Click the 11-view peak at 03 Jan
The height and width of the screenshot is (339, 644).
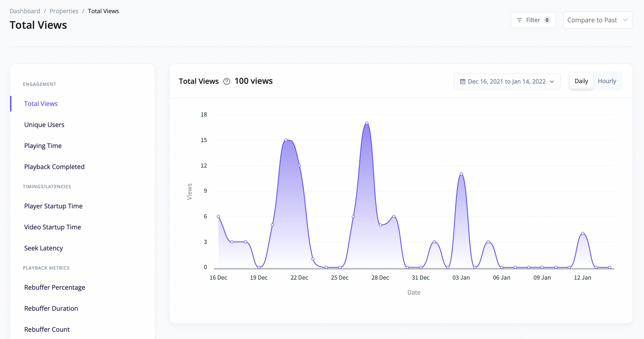click(x=461, y=174)
